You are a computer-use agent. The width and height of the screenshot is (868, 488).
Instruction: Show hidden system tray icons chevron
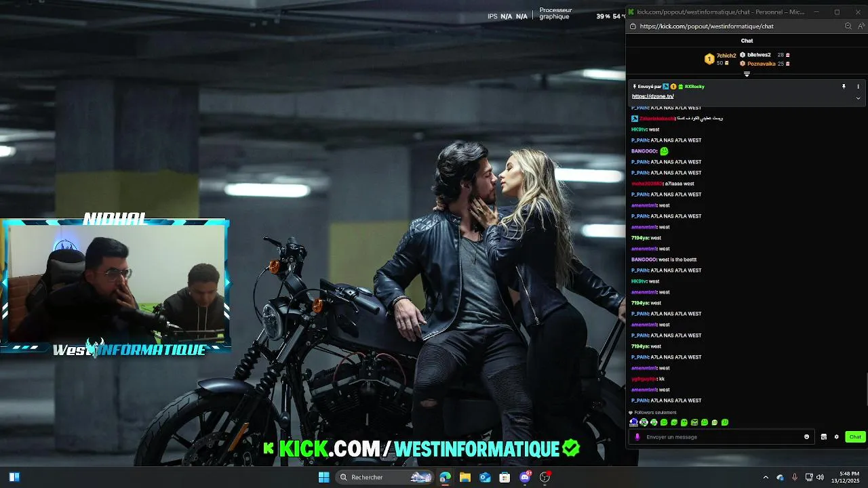click(766, 477)
